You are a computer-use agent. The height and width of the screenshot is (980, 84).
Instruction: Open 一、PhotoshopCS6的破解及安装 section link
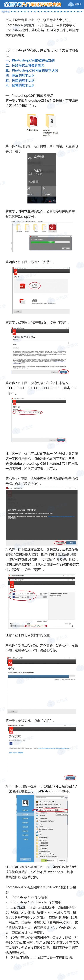tap(30, 60)
